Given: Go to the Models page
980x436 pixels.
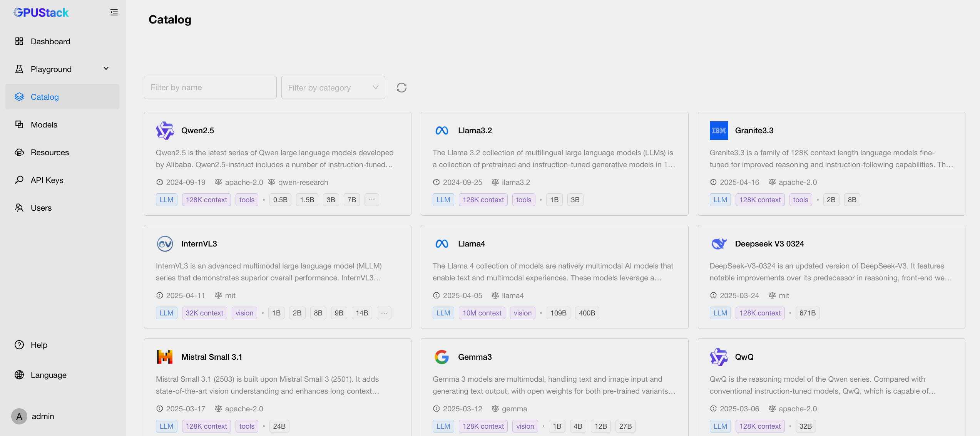Looking at the screenshot, I should tap(62, 125).
